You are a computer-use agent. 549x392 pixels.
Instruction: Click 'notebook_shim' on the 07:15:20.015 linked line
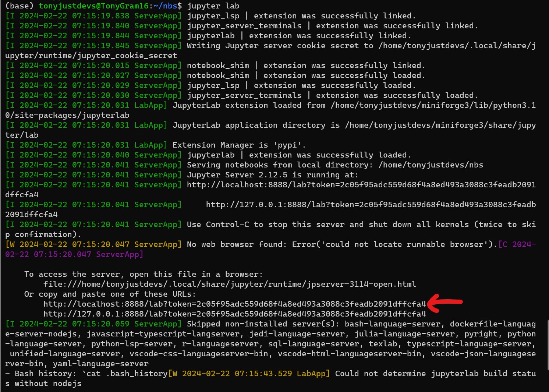pos(218,66)
